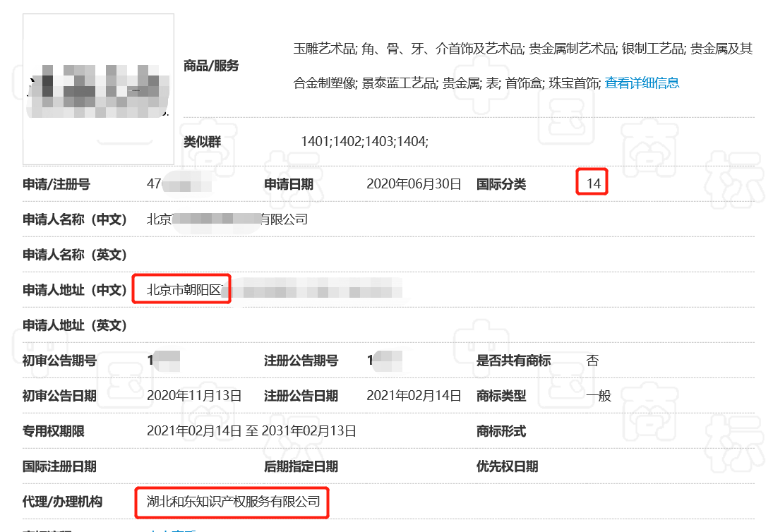Screen dimensions: 773x532
Task: Select the 国际分类 value 14
Action: [x=594, y=183]
